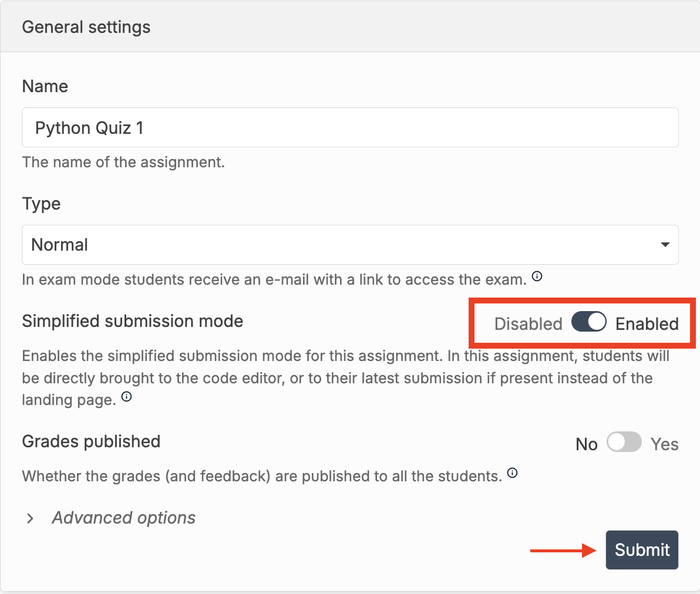The image size is (700, 594).
Task: Click the Grades published label
Action: pos(91,441)
